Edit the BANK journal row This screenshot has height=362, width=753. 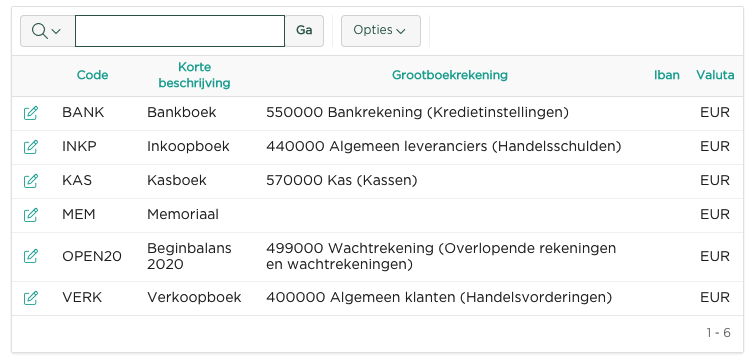pyautogui.click(x=31, y=113)
